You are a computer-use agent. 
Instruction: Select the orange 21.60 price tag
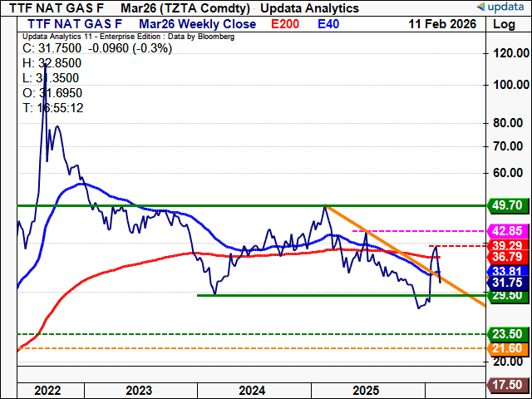point(507,348)
